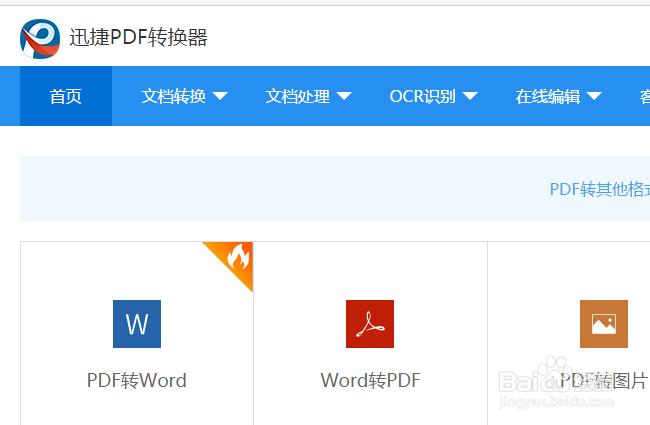The width and height of the screenshot is (650, 425).
Task: Click the PDF转Word label
Action: tap(137, 380)
